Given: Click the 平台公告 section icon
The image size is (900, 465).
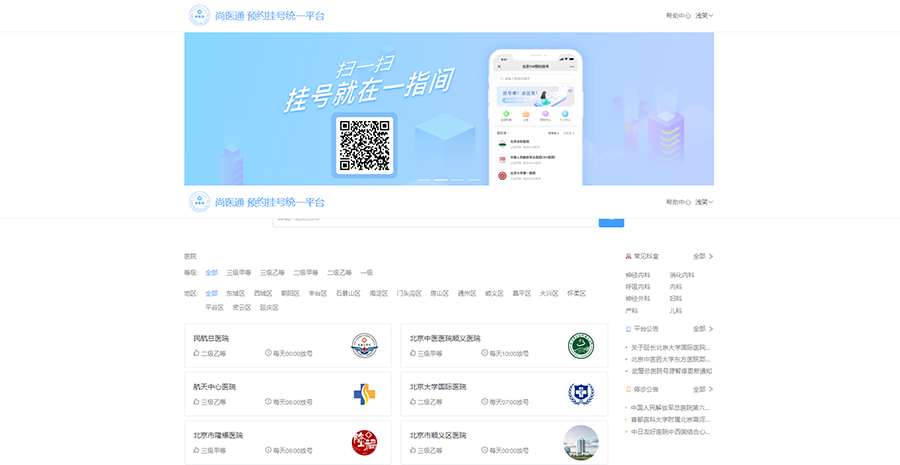Looking at the screenshot, I should pyautogui.click(x=629, y=329).
